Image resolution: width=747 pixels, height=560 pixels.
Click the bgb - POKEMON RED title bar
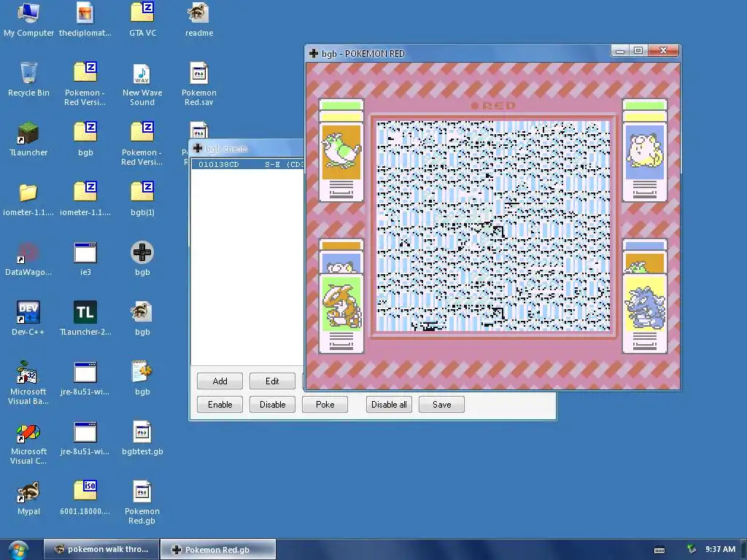tap(457, 53)
